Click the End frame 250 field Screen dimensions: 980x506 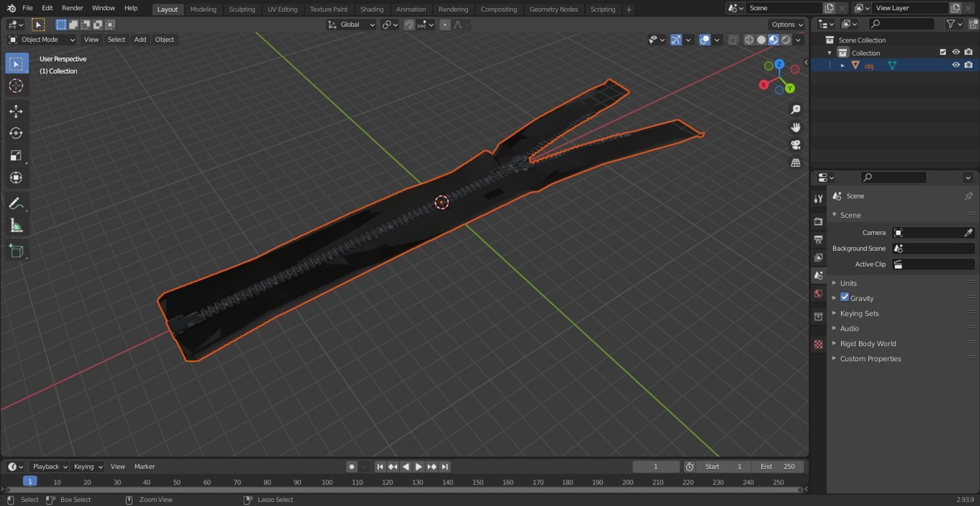pos(777,467)
